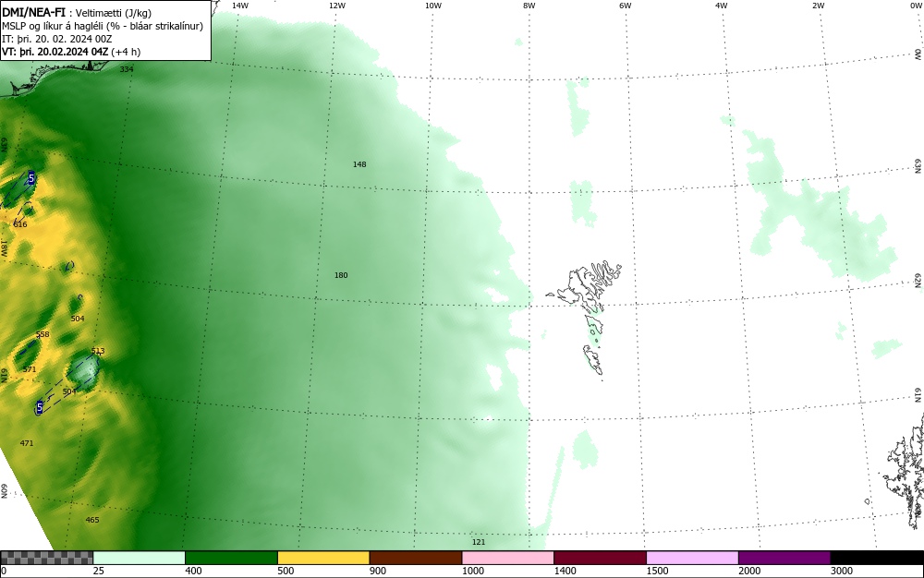Click the light purple 1500–2000 legend swatch
Screen dimensions: 924x578
coord(692,558)
